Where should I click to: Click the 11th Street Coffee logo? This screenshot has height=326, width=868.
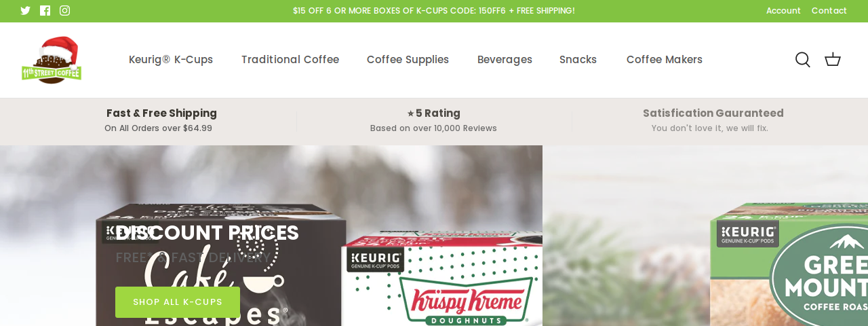click(52, 60)
